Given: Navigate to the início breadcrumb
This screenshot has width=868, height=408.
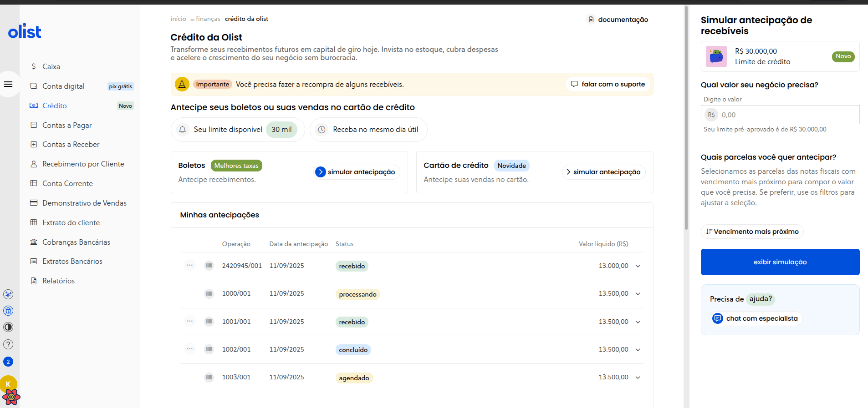Looking at the screenshot, I should [x=178, y=19].
